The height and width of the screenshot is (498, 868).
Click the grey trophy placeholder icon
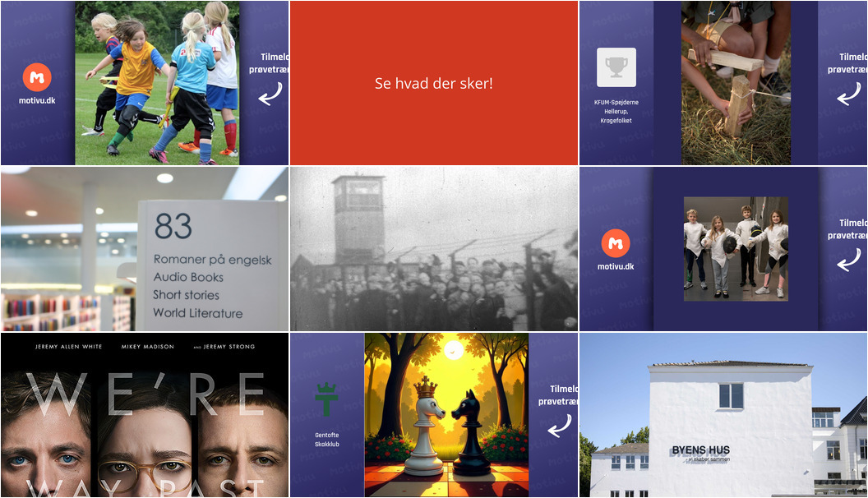pos(616,67)
